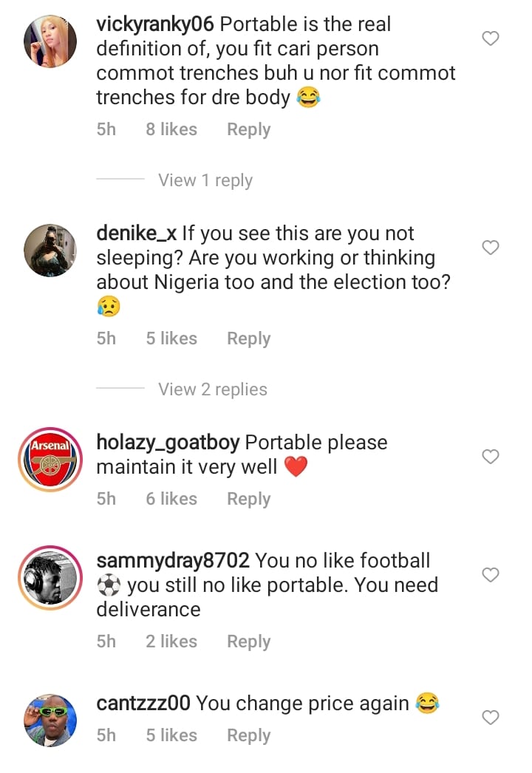Like vickyranky06's comment with the heart
Screen dimensions: 532x773
click(x=491, y=38)
